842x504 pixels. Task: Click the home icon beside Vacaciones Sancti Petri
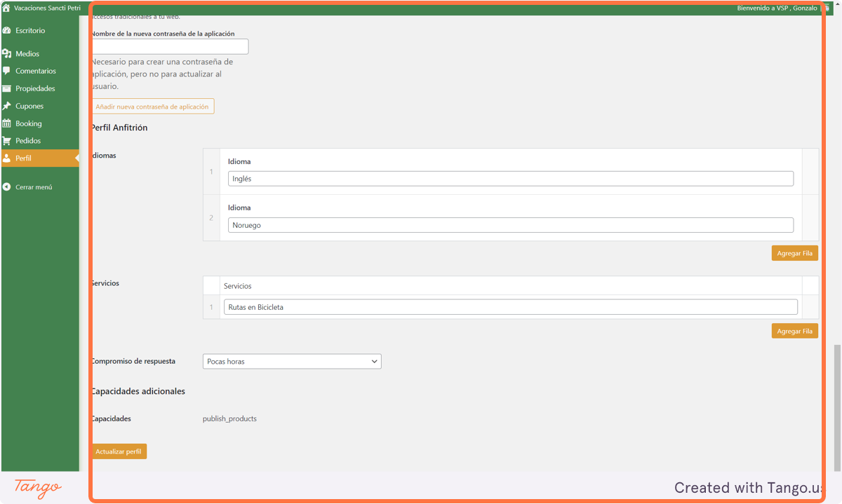[x=6, y=8]
